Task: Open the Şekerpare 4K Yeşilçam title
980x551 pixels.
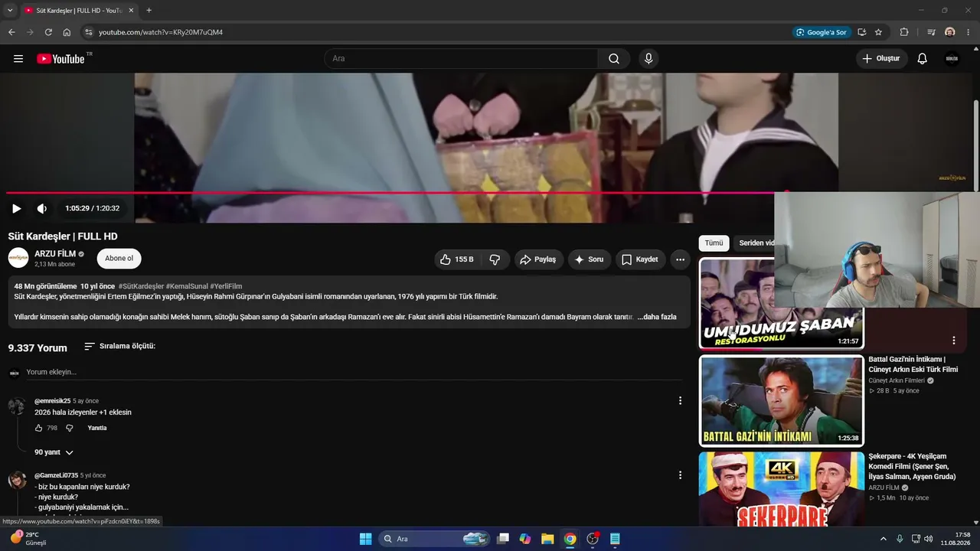Action: point(912,466)
